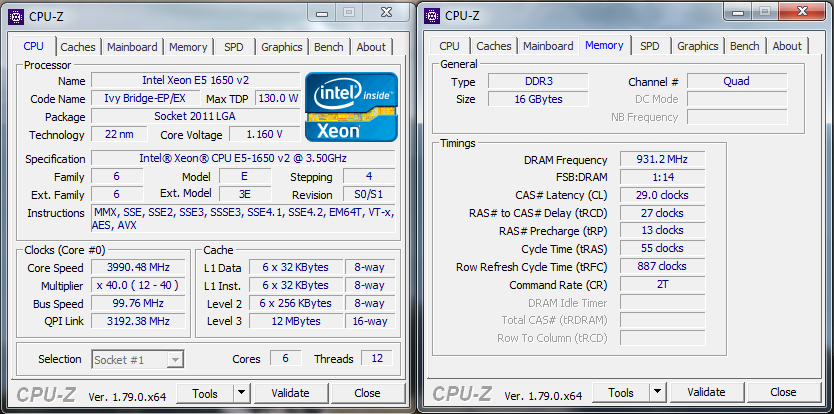The width and height of the screenshot is (834, 414).
Task: Click Tools button in right CPU-Z window
Action: point(621,393)
